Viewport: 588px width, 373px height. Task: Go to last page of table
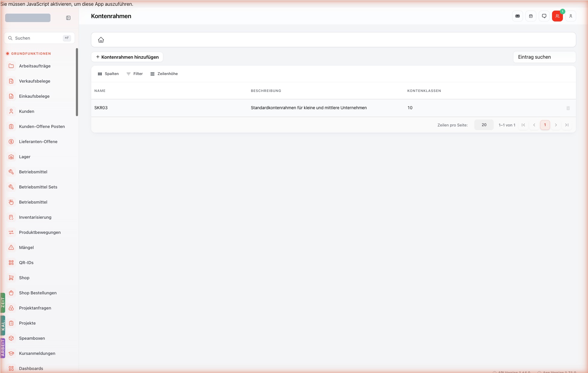567,125
